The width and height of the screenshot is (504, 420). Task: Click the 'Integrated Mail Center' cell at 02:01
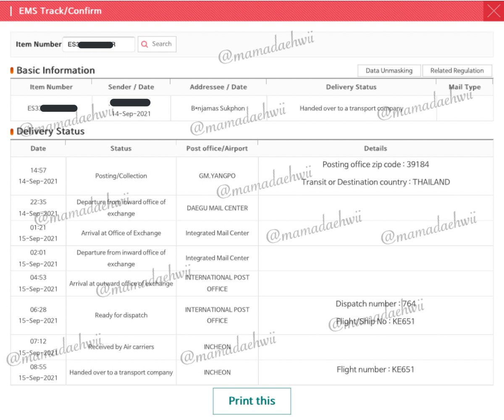217,258
